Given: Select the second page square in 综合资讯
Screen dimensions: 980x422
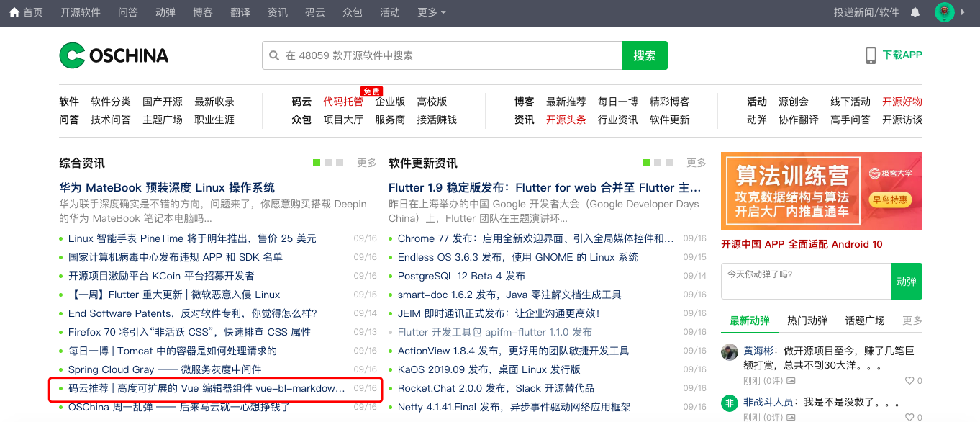Looking at the screenshot, I should click(x=329, y=163).
